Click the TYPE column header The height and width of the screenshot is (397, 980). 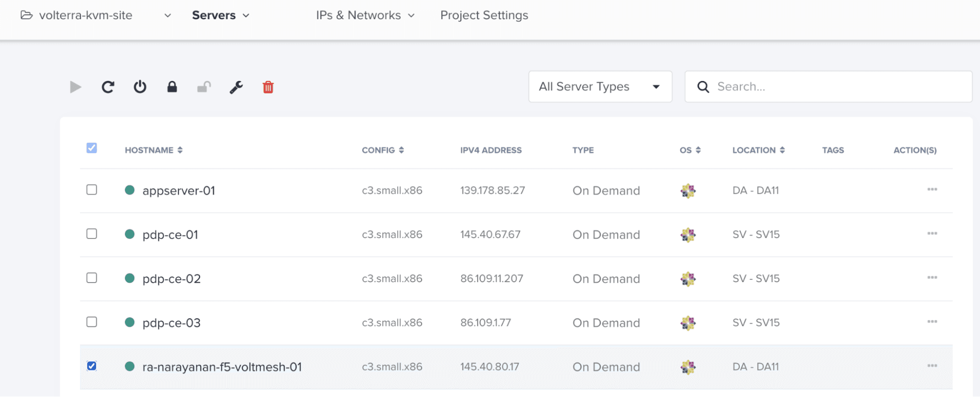583,150
